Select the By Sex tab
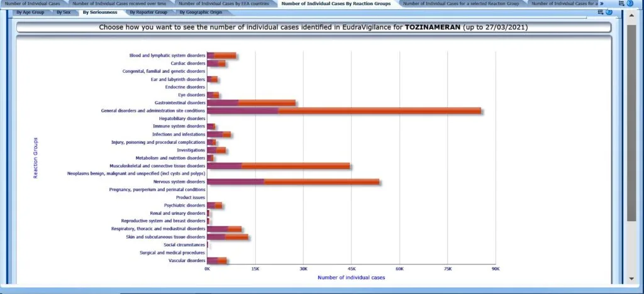The image size is (644, 294). coord(63,12)
